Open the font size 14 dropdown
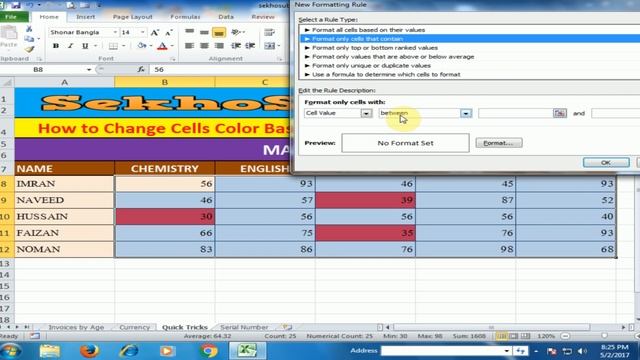The image size is (640, 360). (x=142, y=32)
